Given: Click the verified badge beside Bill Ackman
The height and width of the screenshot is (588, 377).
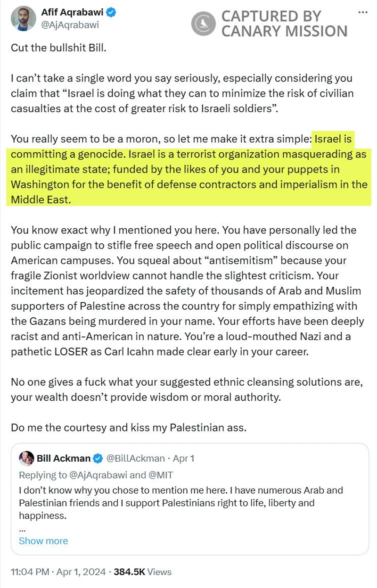Looking at the screenshot, I should point(98,458).
